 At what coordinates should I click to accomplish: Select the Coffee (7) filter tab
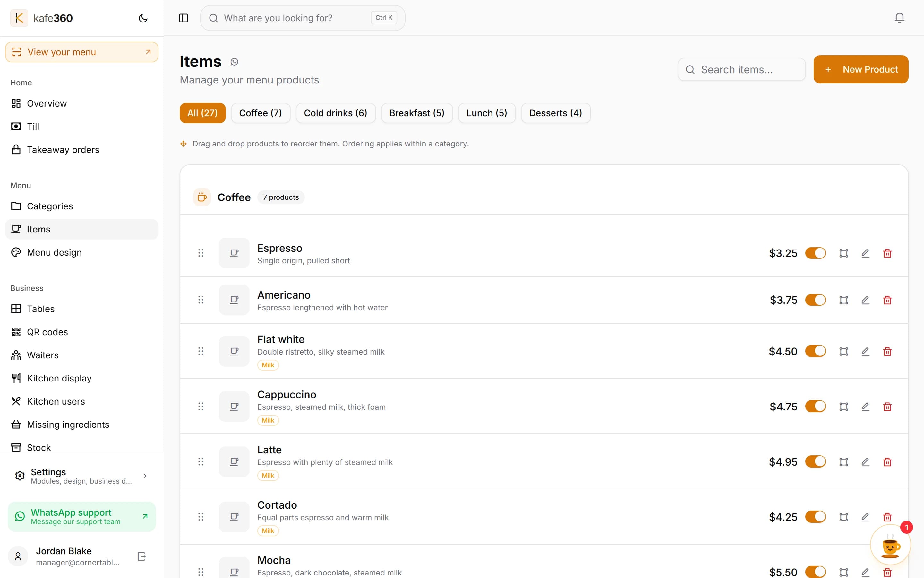[x=261, y=113]
